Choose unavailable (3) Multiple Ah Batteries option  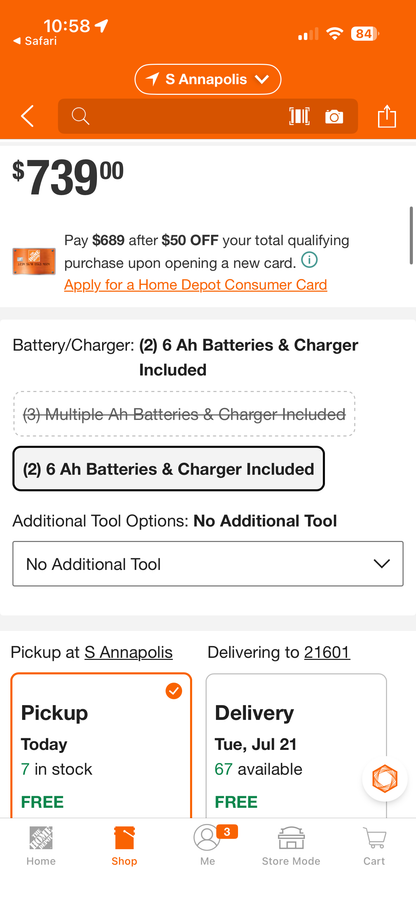[x=184, y=415]
